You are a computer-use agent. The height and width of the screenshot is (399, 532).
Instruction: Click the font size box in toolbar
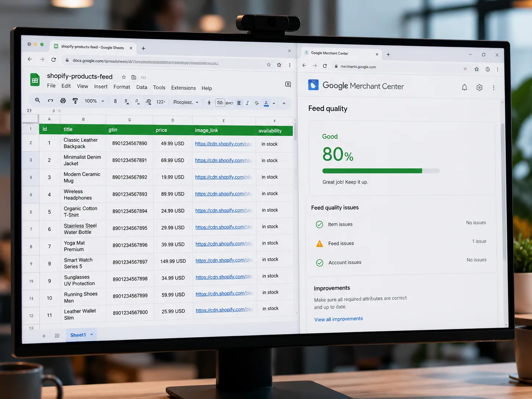point(220,103)
